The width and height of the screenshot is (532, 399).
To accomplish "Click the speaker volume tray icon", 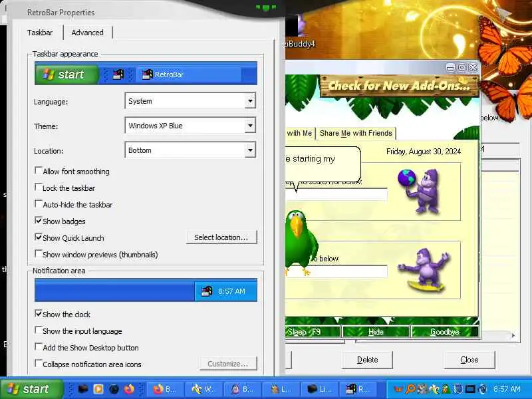I will tap(482, 389).
